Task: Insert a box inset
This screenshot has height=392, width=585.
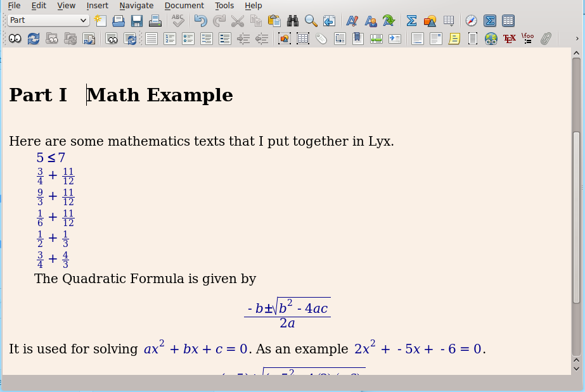Action: click(x=472, y=39)
